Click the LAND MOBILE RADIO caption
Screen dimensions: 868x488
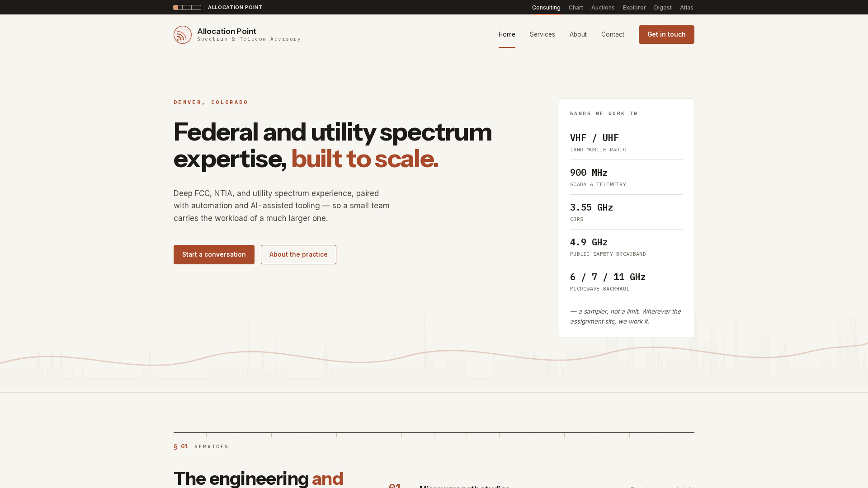point(598,150)
